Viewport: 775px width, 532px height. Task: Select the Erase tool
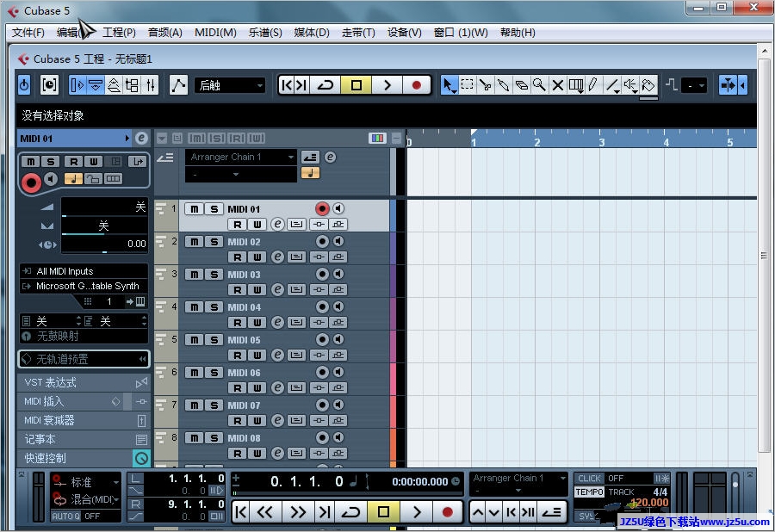[x=522, y=85]
